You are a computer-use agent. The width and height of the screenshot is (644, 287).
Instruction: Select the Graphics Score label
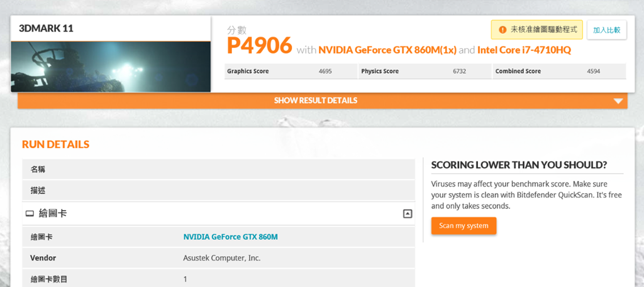tap(248, 72)
